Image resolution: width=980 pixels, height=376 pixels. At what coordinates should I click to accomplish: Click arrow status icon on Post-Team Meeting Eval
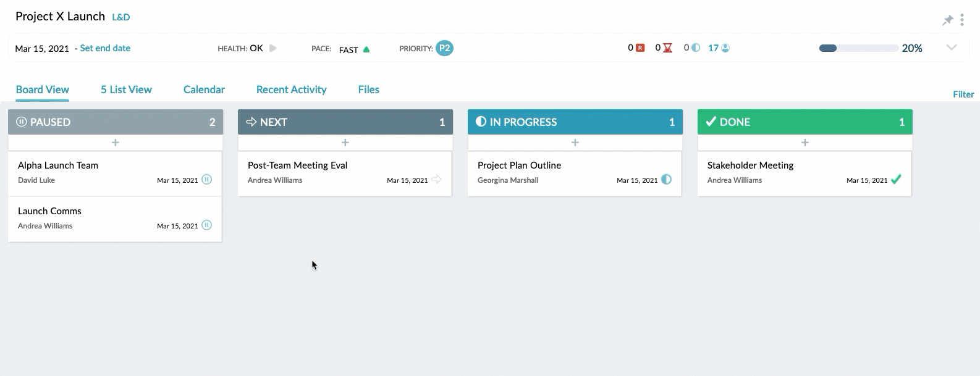click(x=437, y=180)
